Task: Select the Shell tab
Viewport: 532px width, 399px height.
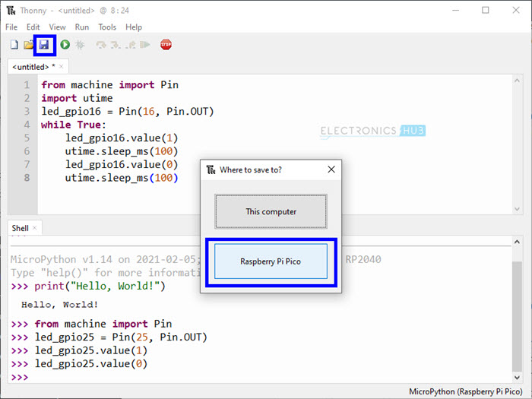Action: coord(20,227)
